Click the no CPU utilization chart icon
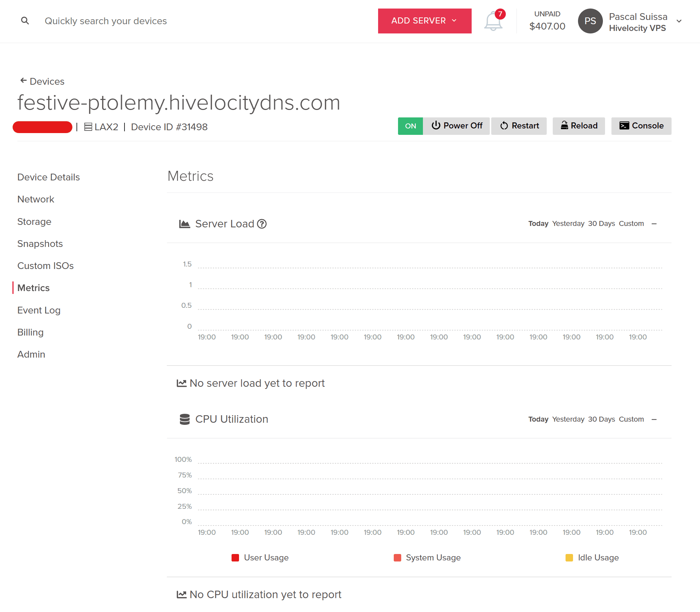 click(x=181, y=595)
